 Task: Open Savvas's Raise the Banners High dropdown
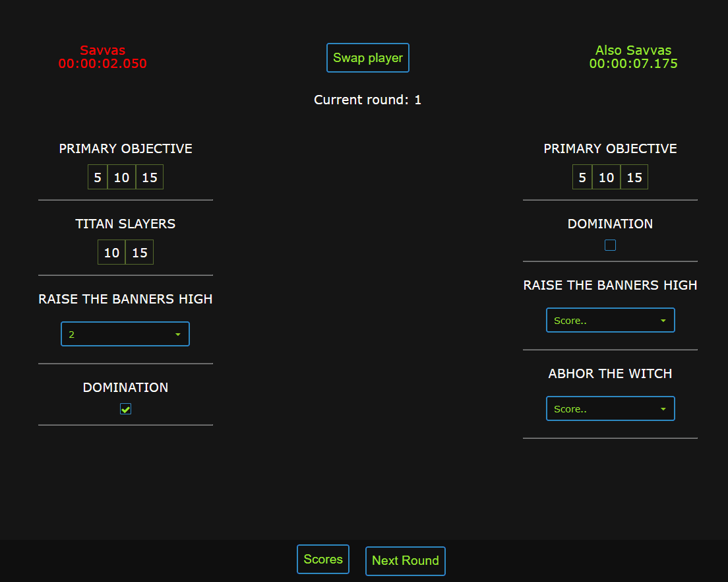(x=125, y=334)
